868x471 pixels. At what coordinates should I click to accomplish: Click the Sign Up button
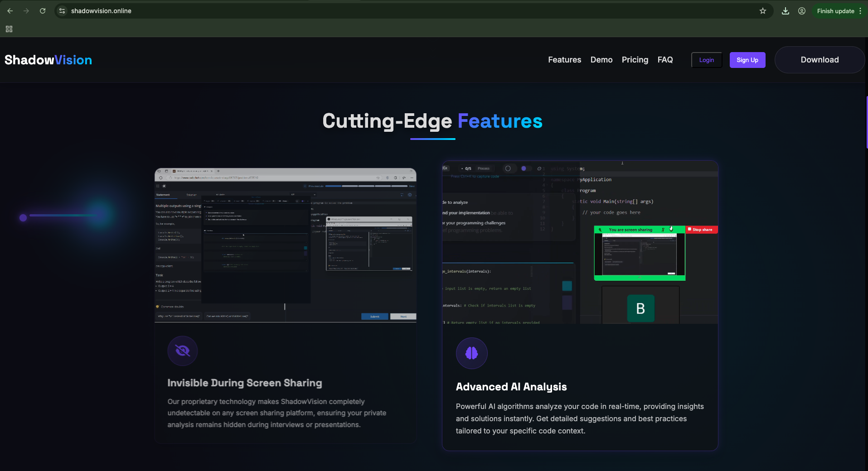coord(747,60)
